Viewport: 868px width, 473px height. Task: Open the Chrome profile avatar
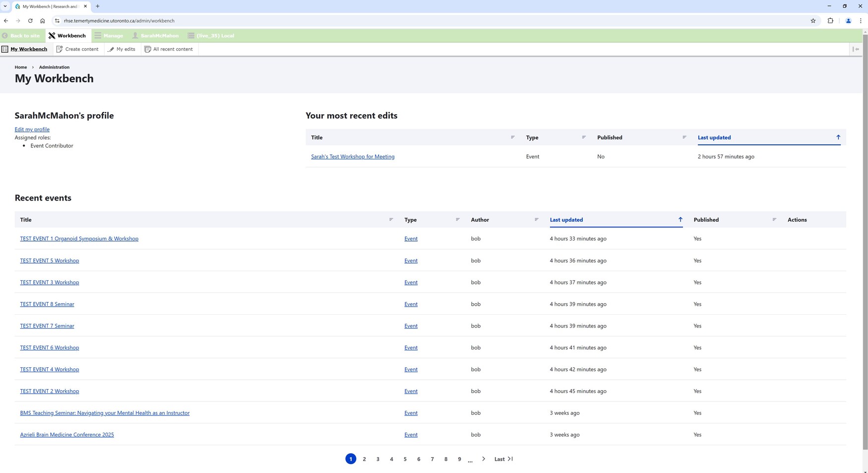click(848, 21)
